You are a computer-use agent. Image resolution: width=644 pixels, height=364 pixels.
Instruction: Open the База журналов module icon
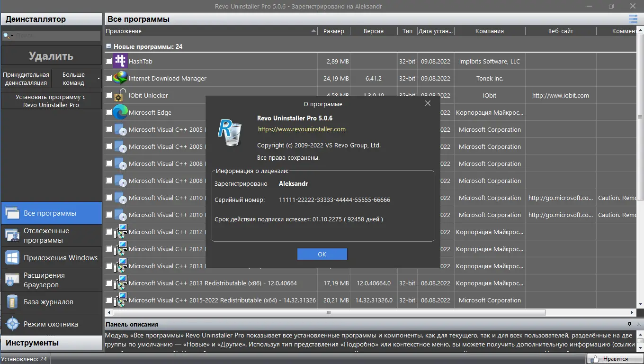pos(12,302)
